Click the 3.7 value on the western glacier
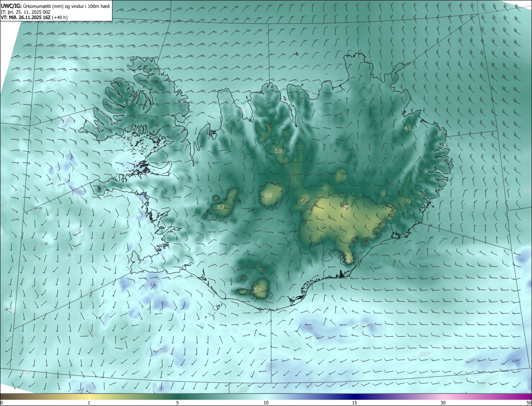 point(221,207)
